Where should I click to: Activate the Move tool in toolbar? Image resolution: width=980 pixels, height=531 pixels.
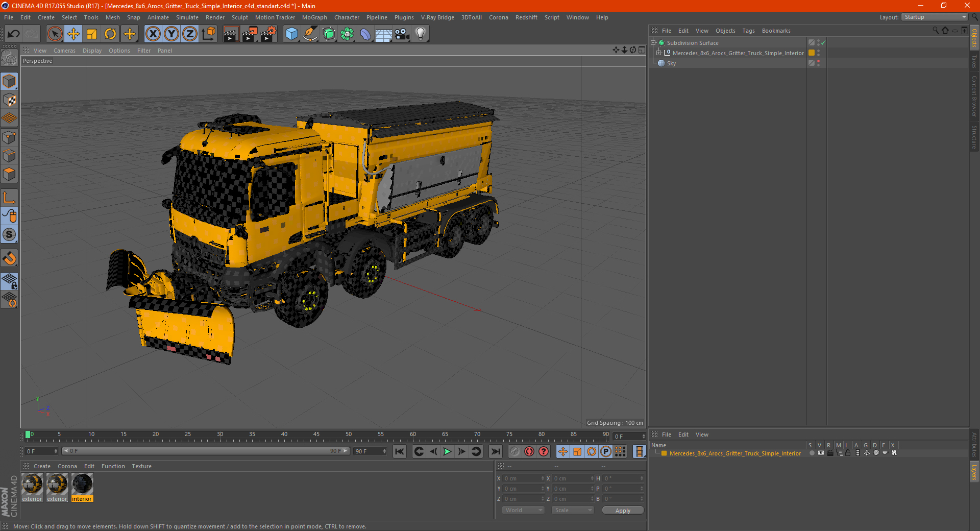(73, 34)
